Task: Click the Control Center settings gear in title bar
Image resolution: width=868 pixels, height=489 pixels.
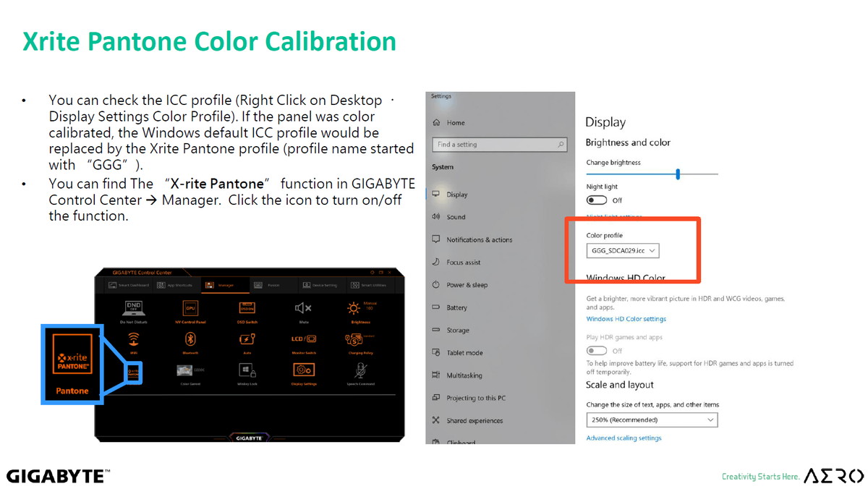Action: point(373,272)
